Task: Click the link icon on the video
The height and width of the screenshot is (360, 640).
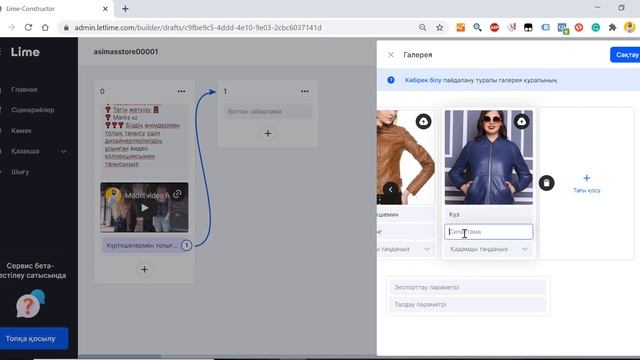Action: [x=177, y=194]
